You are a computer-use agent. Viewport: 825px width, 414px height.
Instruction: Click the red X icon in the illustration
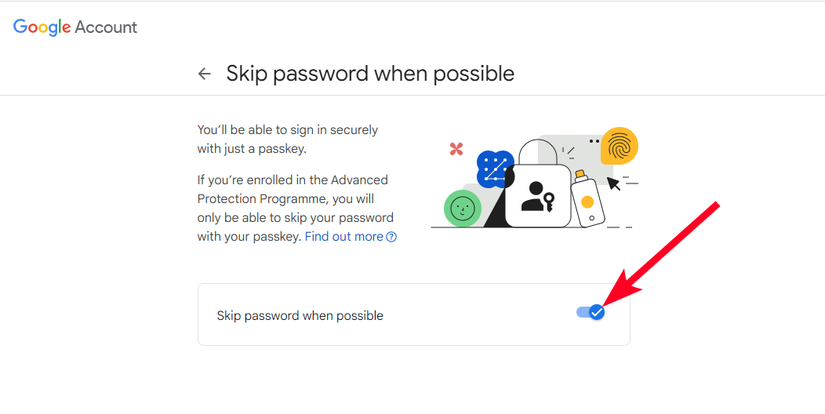coord(456,149)
